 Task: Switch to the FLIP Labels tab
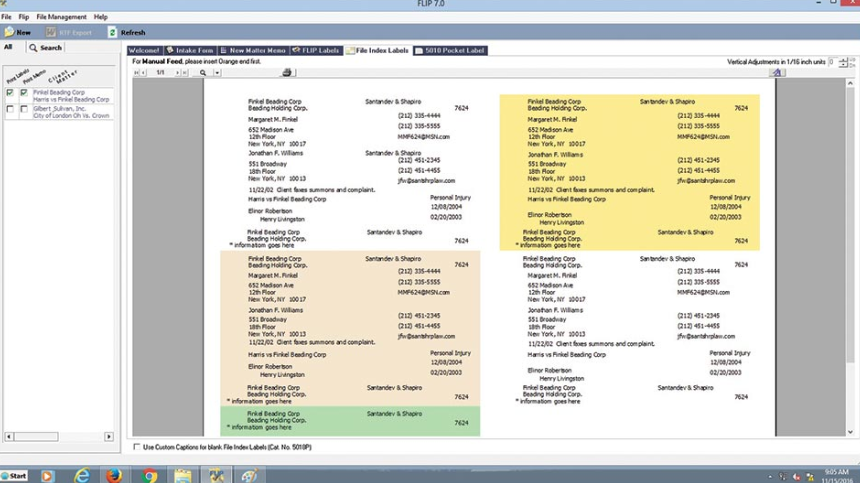pos(316,50)
